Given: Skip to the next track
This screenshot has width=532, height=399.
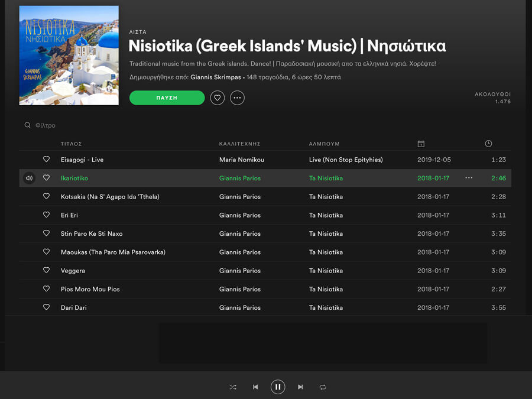Looking at the screenshot, I should tap(300, 387).
